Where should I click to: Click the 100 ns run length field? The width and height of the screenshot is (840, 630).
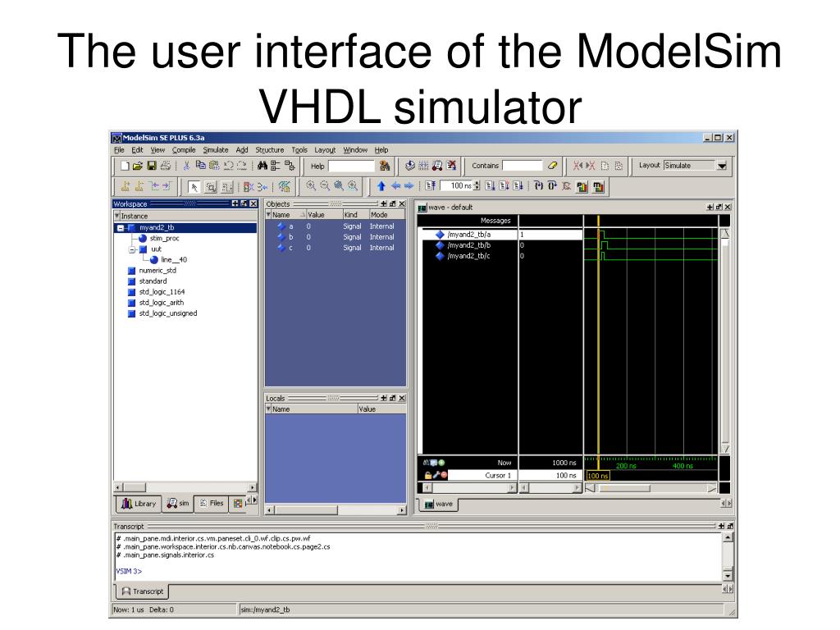(x=456, y=186)
